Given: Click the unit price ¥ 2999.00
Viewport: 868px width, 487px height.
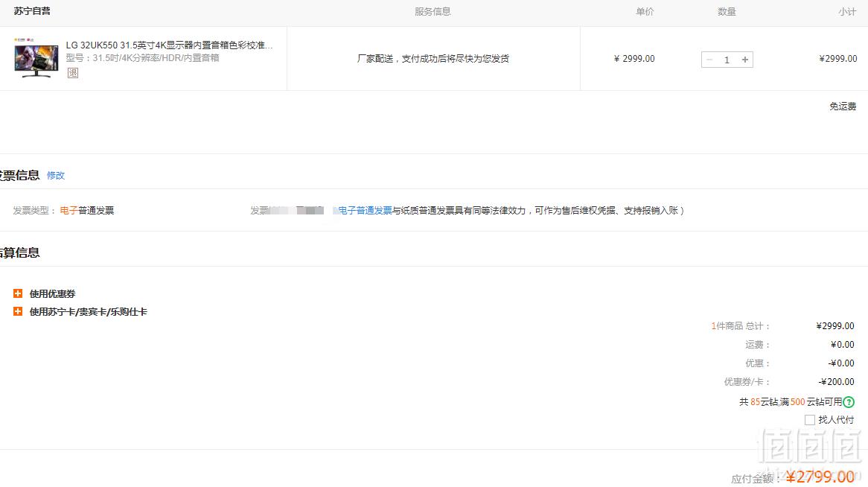Looking at the screenshot, I should (634, 59).
